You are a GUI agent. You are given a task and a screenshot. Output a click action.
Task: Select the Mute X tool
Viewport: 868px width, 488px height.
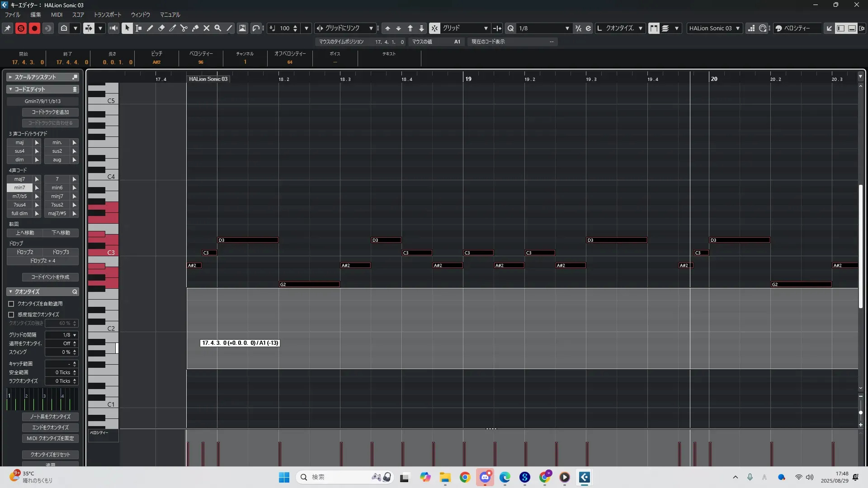click(x=207, y=28)
